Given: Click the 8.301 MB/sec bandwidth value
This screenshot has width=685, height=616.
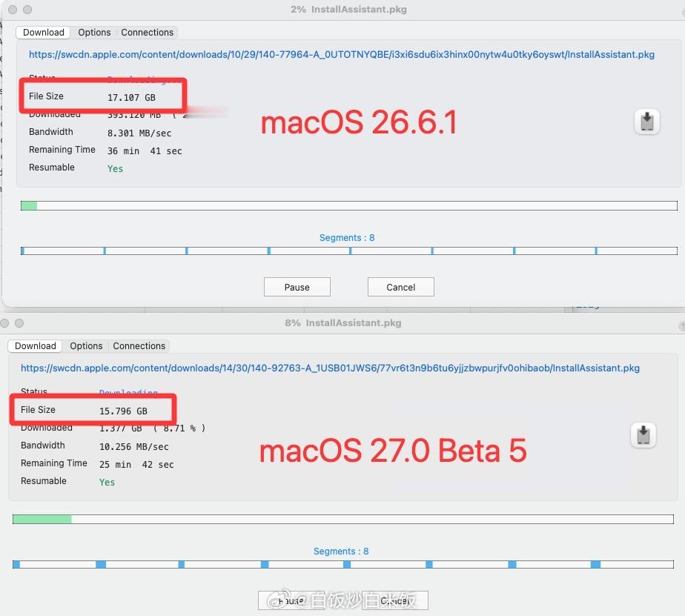Looking at the screenshot, I should pyautogui.click(x=139, y=133).
